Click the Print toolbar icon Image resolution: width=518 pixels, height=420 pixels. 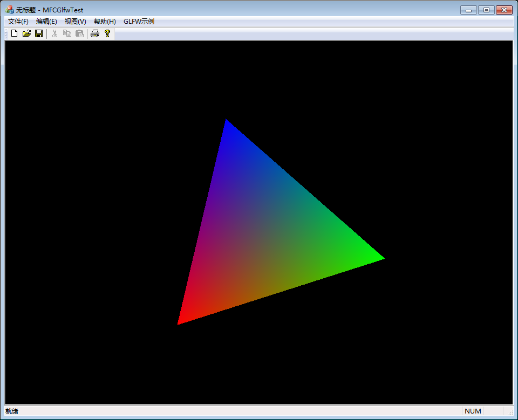point(95,33)
